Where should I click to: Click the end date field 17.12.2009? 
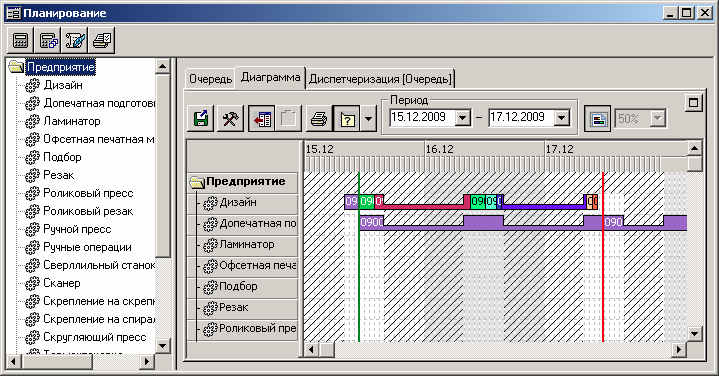coord(521,118)
